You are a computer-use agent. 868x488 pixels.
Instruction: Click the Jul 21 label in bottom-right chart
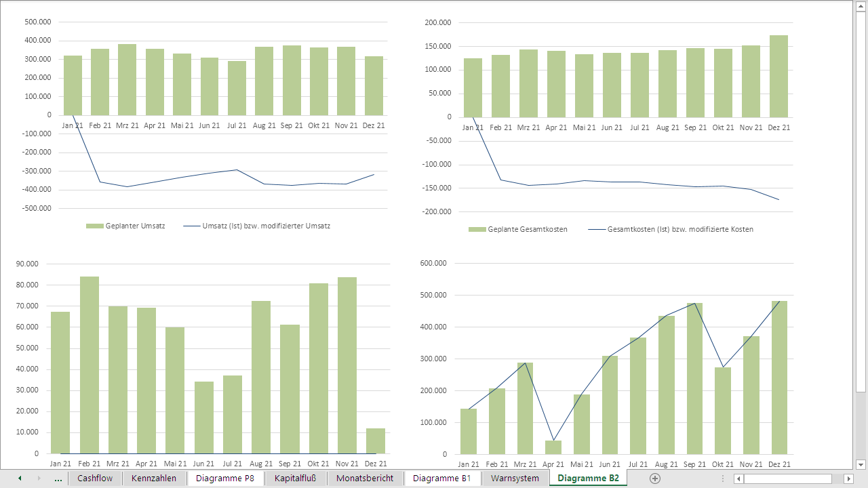(638, 464)
